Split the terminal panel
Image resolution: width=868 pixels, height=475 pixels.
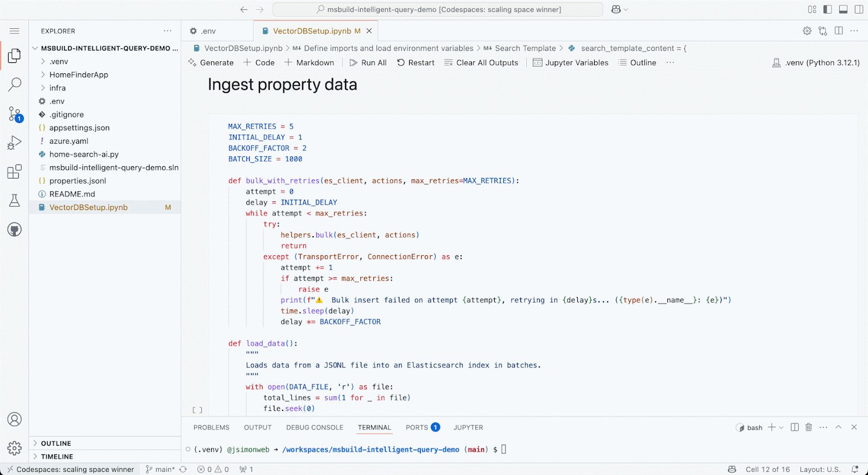[x=795, y=427]
